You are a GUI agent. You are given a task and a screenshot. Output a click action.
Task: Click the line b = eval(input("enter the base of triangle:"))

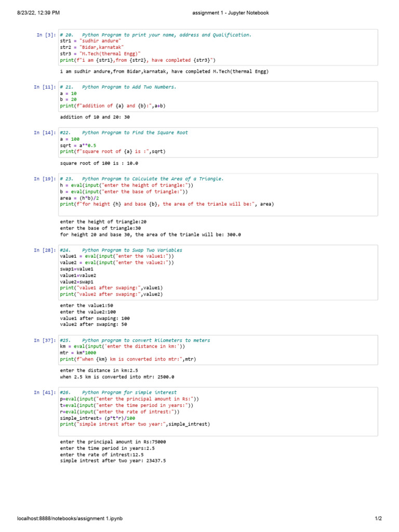(x=124, y=192)
